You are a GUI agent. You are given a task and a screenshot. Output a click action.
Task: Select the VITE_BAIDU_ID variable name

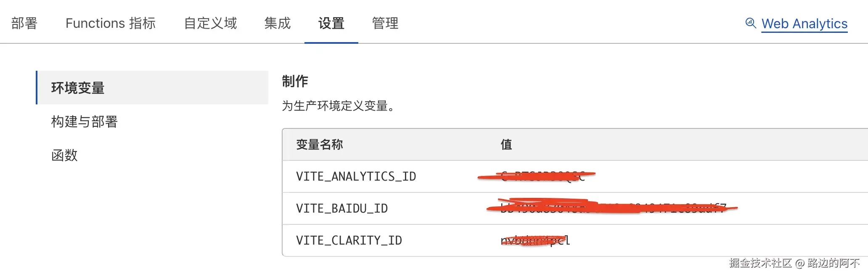pyautogui.click(x=342, y=208)
